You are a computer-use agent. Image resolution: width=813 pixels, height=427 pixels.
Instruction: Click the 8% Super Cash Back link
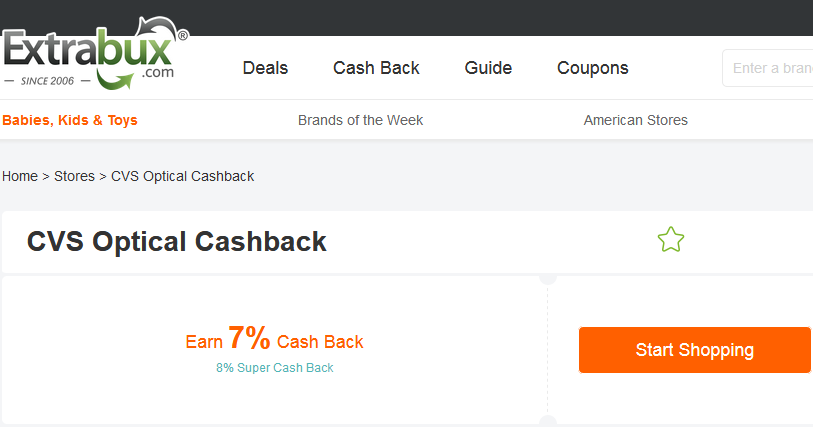(x=274, y=368)
